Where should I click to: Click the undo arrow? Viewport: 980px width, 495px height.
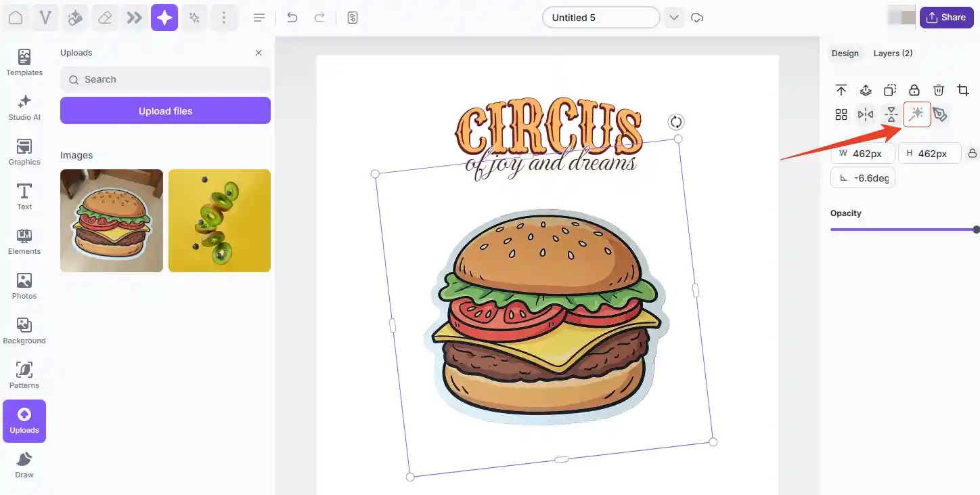pos(292,18)
